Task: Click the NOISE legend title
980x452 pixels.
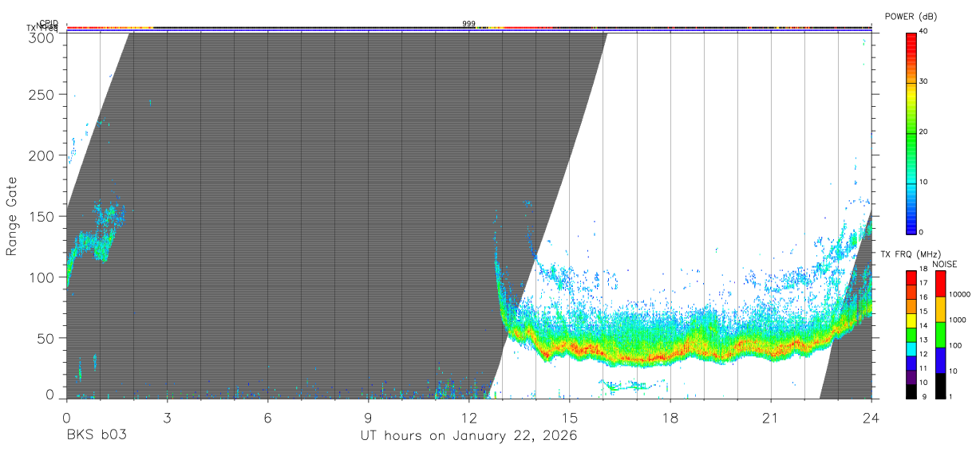Action: 946,264
